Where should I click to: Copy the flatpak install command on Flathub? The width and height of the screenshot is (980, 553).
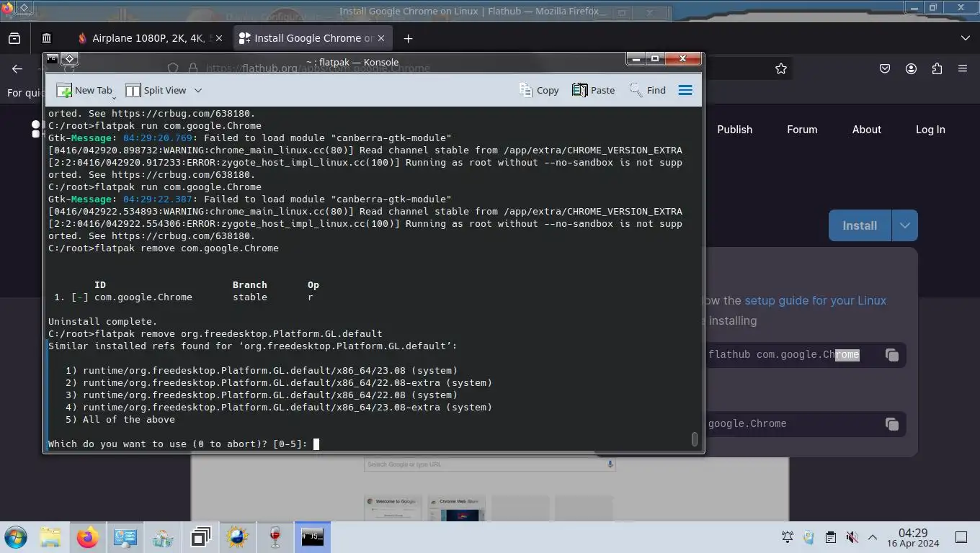891,355
